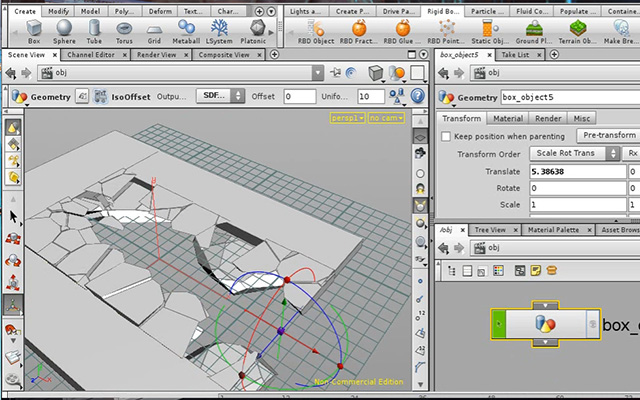Toggle the green display flag on box node

pyautogui.click(x=498, y=324)
